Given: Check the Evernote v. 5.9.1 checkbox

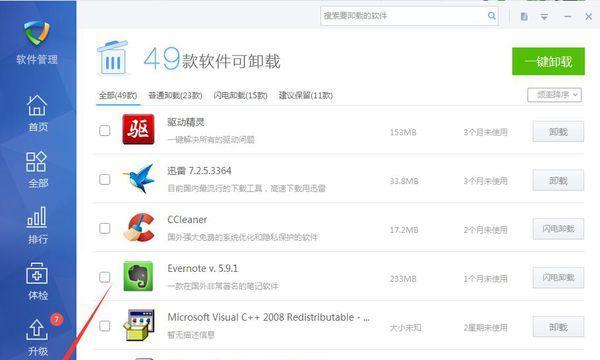Looking at the screenshot, I should click(105, 277).
